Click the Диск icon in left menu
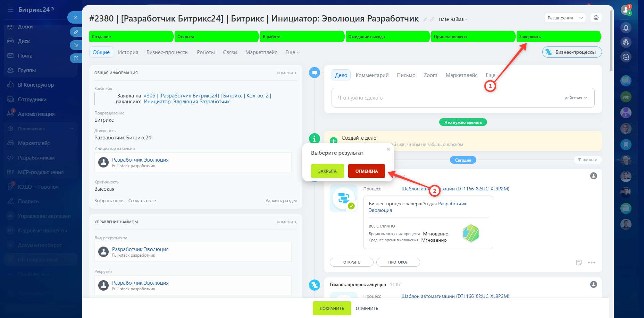Image resolution: width=644 pixels, height=318 pixels. (x=10, y=41)
